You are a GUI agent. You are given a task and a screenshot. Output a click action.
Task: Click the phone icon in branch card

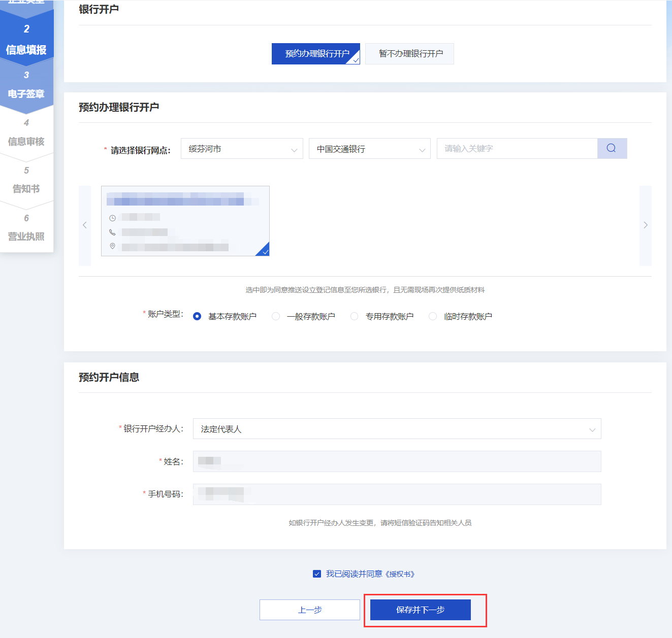pos(113,232)
